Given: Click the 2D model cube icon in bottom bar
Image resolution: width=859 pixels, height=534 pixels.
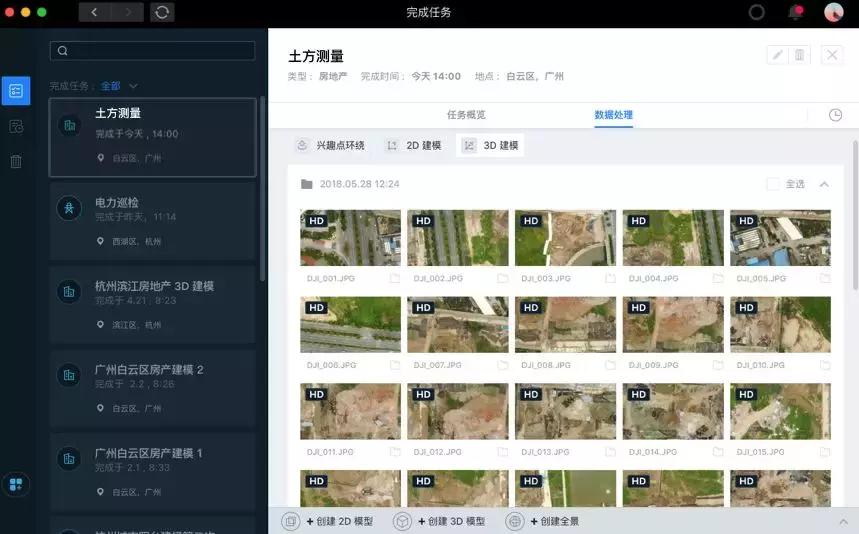Looking at the screenshot, I should click(291, 521).
